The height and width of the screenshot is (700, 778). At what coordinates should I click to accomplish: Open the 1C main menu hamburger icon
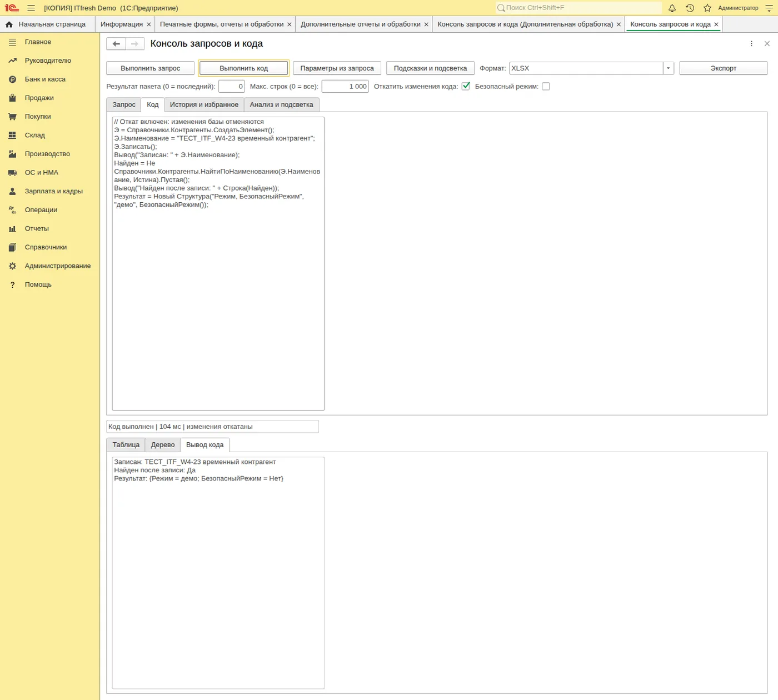(x=31, y=8)
